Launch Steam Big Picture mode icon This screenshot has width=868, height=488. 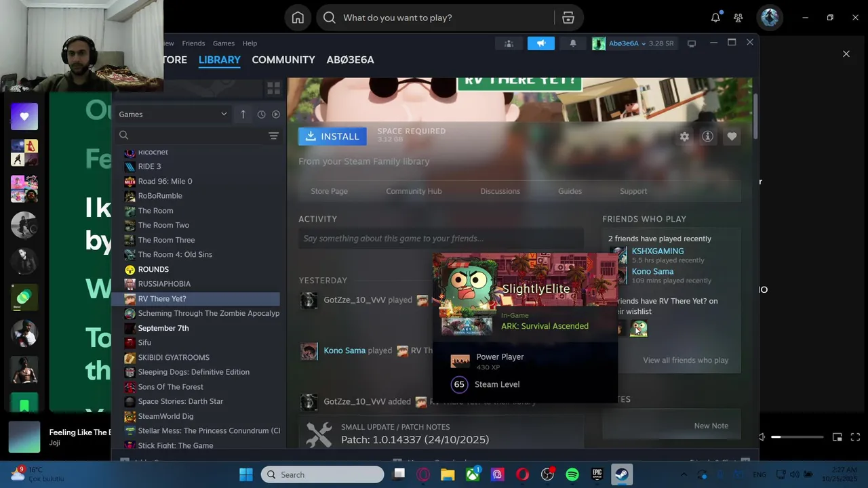pyautogui.click(x=692, y=43)
